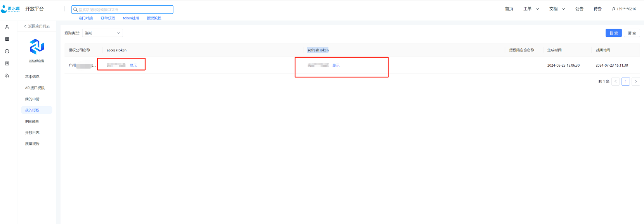The height and width of the screenshot is (224, 644).
Task: Click the refreshToken column header
Action: point(318,50)
